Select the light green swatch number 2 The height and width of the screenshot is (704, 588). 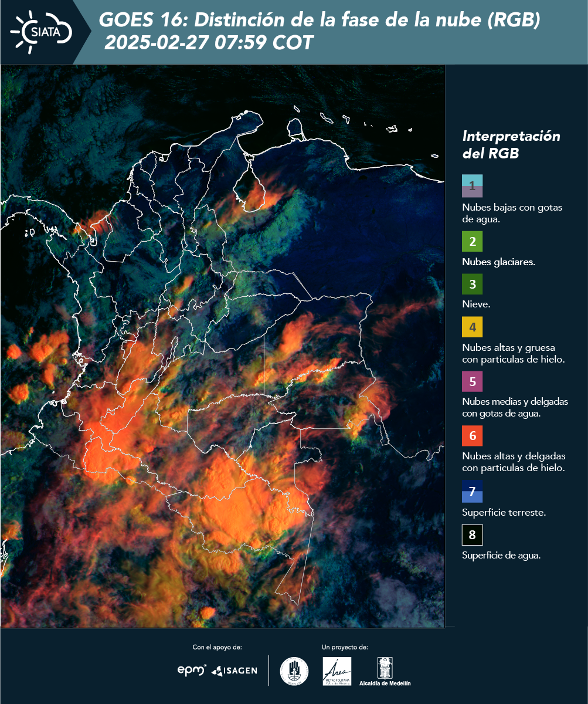point(472,241)
